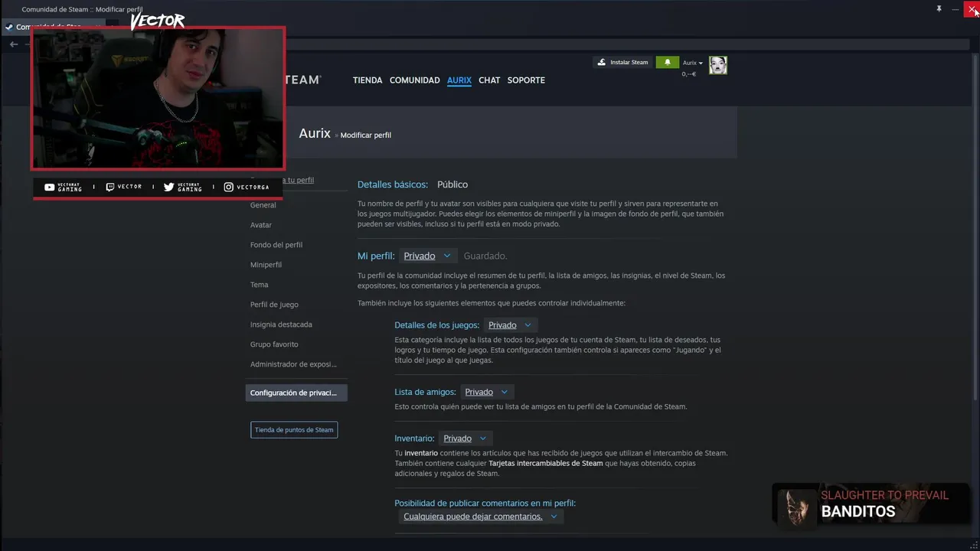
Task: Open Detalles de los juegos privacy dropdown
Action: (x=511, y=325)
